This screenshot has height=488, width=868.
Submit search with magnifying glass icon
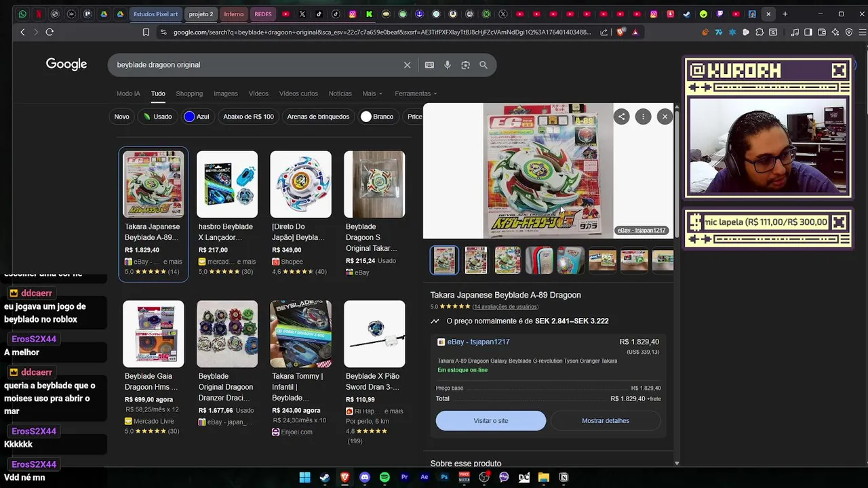click(484, 65)
